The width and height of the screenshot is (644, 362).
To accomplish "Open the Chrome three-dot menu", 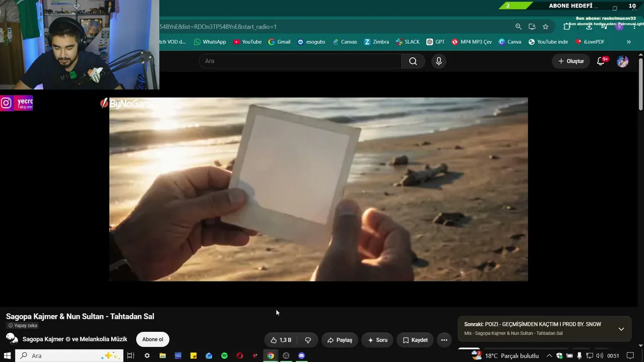I will (634, 27).
